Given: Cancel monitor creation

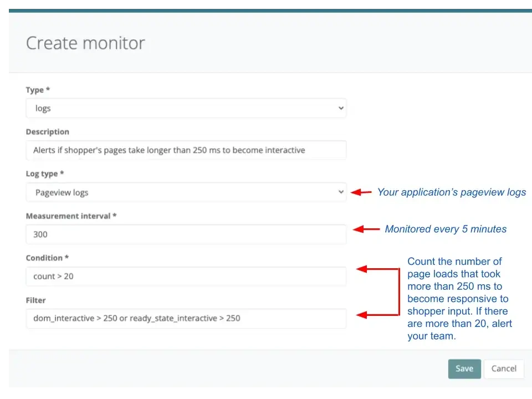Looking at the screenshot, I should click(x=504, y=369).
